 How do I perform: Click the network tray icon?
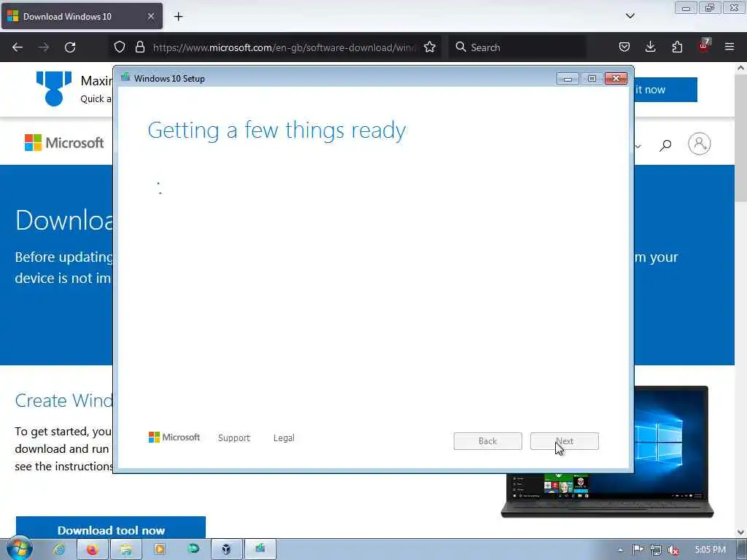pyautogui.click(x=656, y=550)
